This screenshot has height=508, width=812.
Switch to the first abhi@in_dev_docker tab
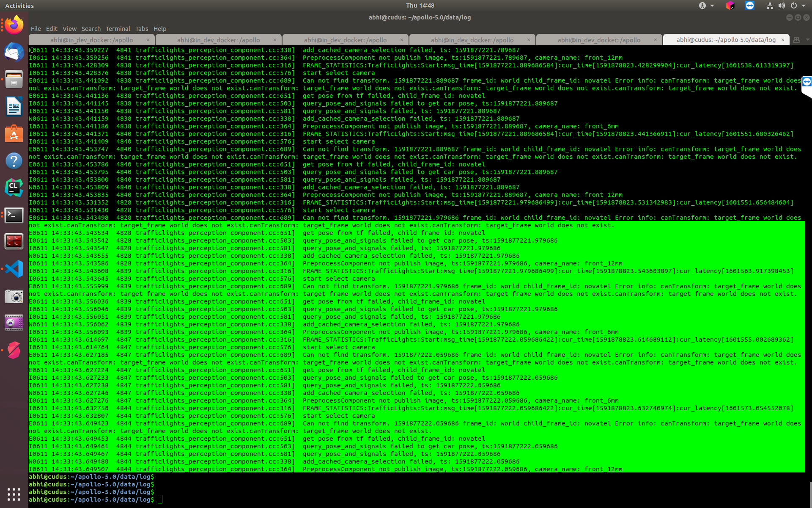point(91,39)
